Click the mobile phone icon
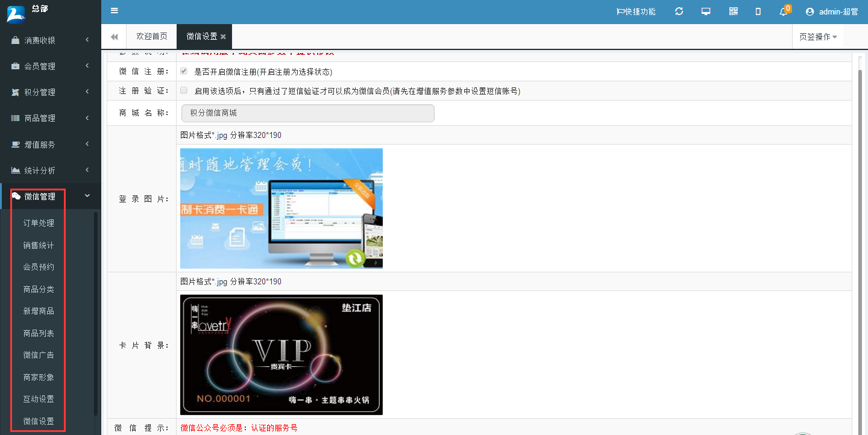Image resolution: width=868 pixels, height=435 pixels. (758, 11)
